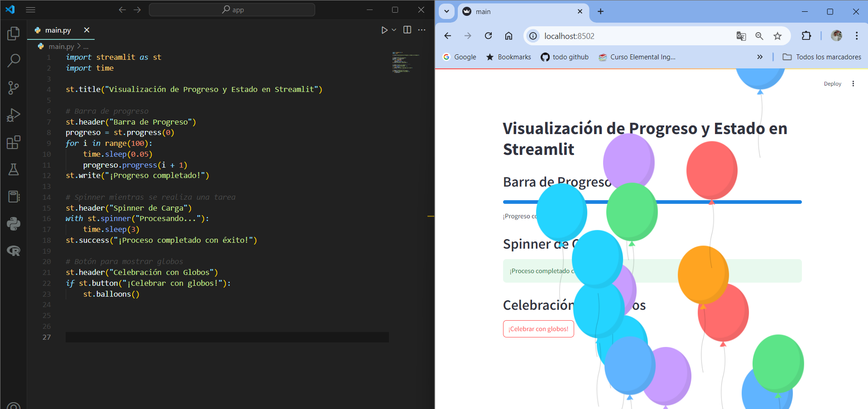The width and height of the screenshot is (868, 409).
Task: Bookmark this page with the star icon
Action: 777,36
